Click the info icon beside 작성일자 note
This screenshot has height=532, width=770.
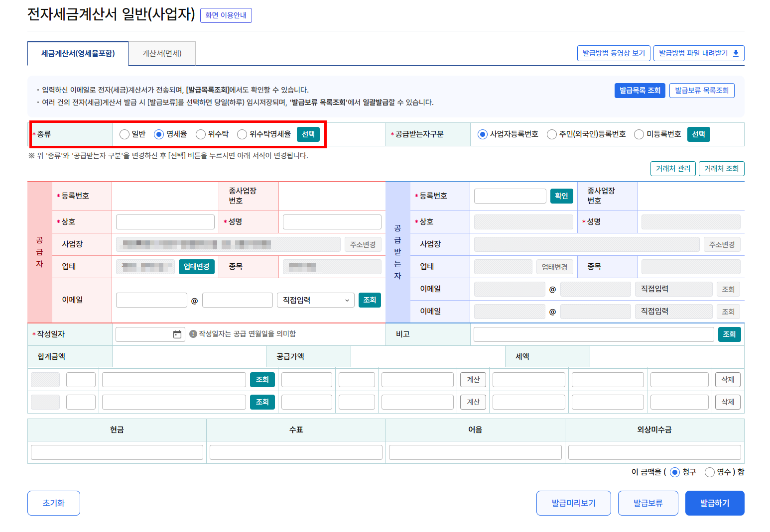pyautogui.click(x=193, y=334)
